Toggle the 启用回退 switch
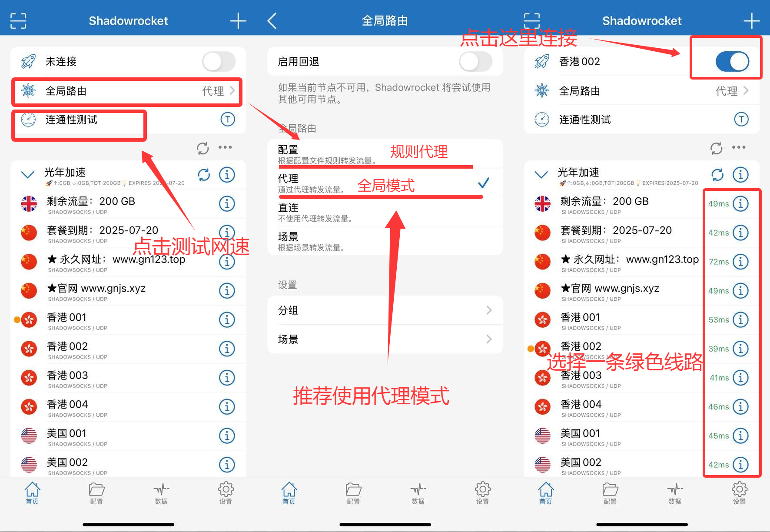The width and height of the screenshot is (770, 532). pyautogui.click(x=475, y=62)
